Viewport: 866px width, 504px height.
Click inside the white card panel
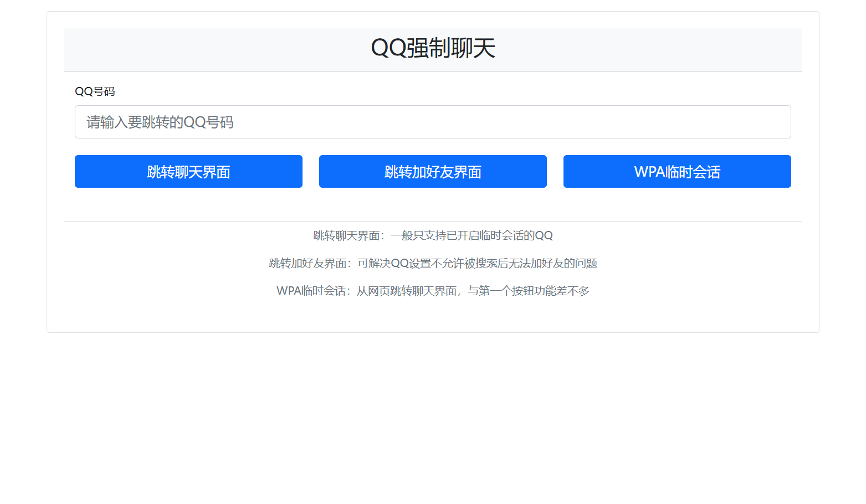(433, 205)
